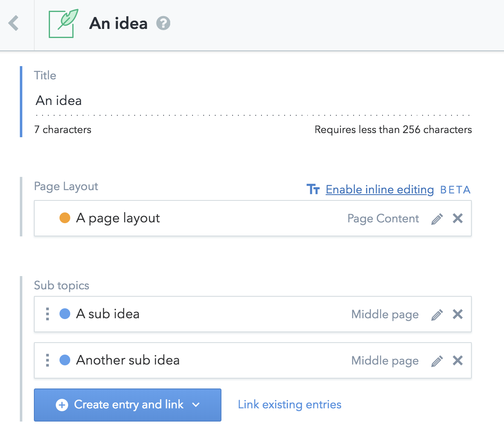The image size is (504, 448).
Task: Edit 'A sub idea' with pencil icon
Action: (437, 315)
